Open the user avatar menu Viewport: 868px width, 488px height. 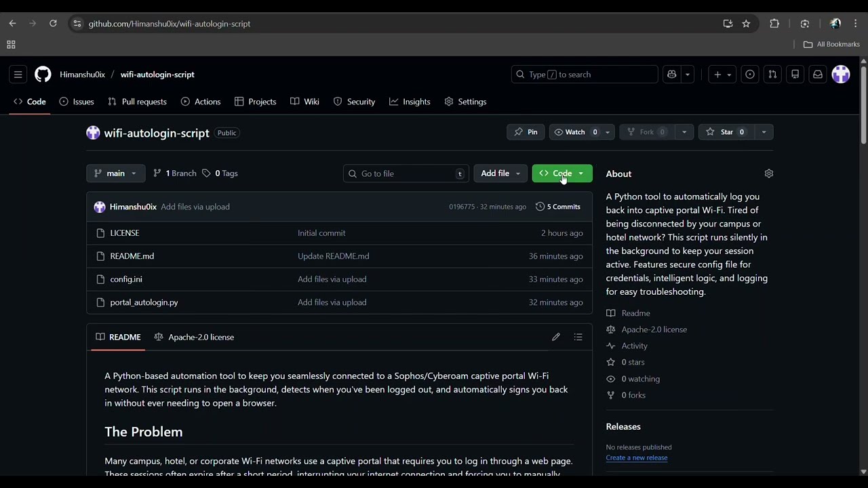pyautogui.click(x=841, y=75)
